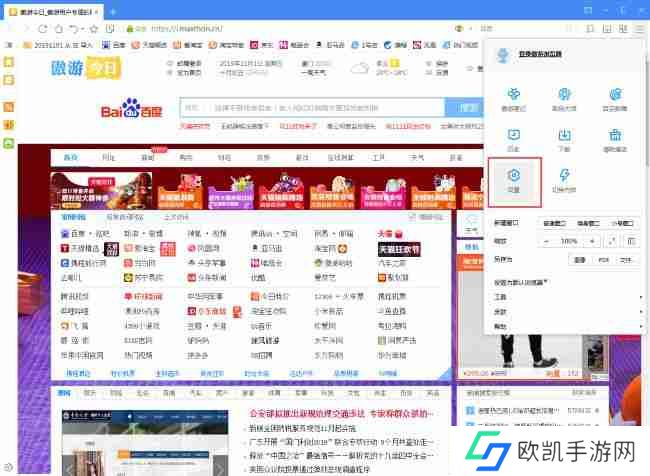This screenshot has width=650, height=476.
Task: Open the 天猫狂欢节 black banner link
Action: click(x=399, y=249)
